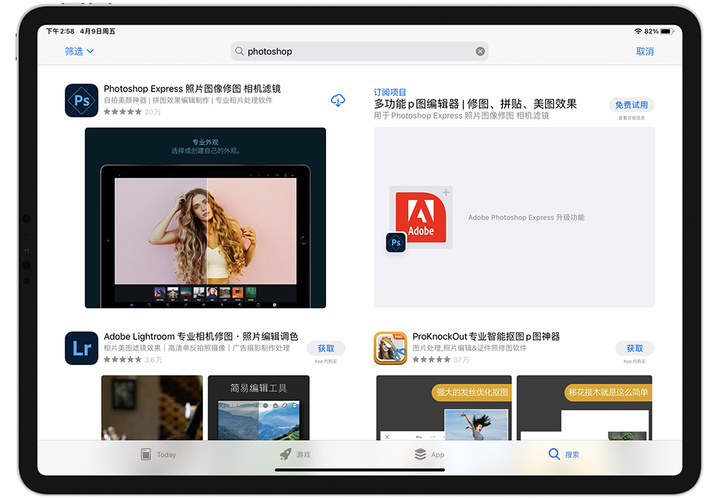Switch to the 搜索 search tab
The image size is (720, 499).
[563, 454]
